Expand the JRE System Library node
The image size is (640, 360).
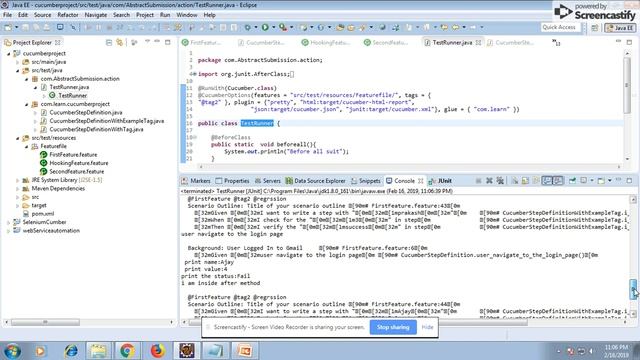pyautogui.click(x=18, y=180)
